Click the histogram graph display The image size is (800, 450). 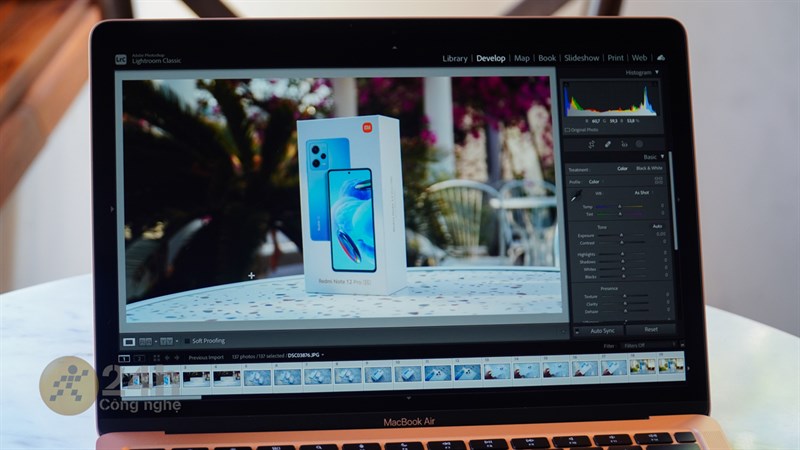(611, 99)
